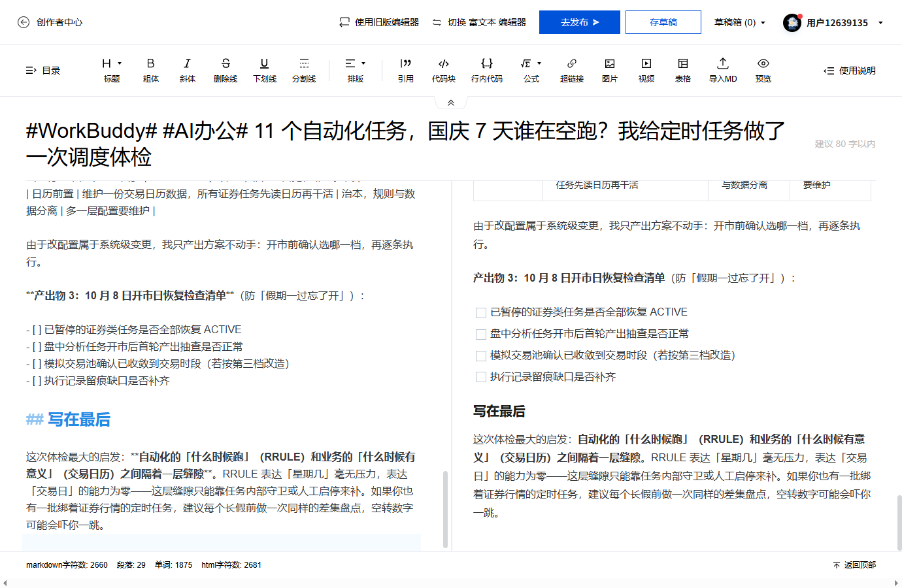
Task: Switch to 使用旧版编辑器
Action: click(379, 22)
